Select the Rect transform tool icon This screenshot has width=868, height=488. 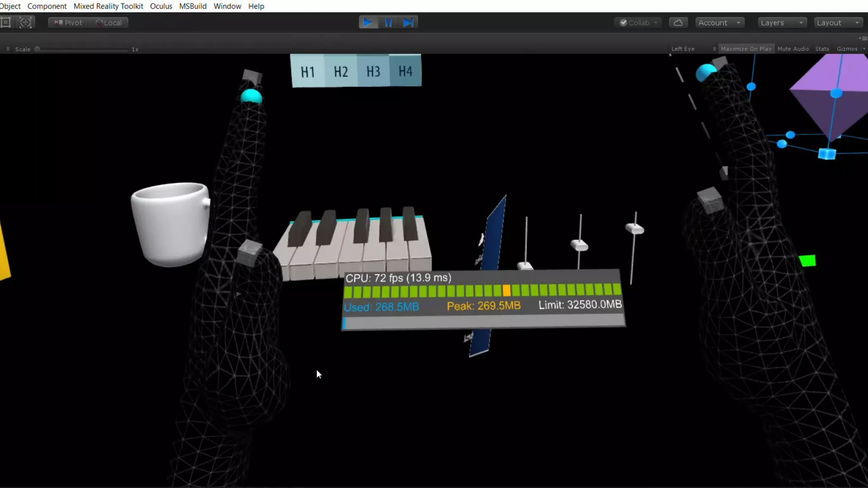pyautogui.click(x=6, y=22)
